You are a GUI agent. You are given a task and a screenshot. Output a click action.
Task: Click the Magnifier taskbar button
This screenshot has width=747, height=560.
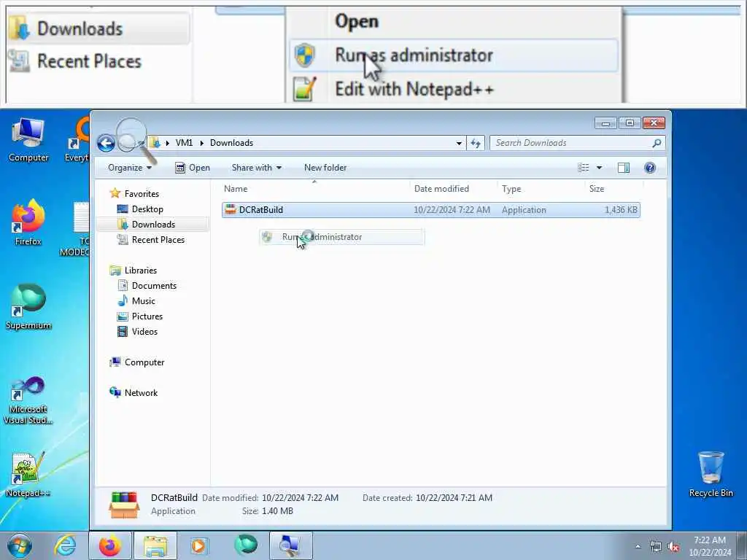click(290, 545)
